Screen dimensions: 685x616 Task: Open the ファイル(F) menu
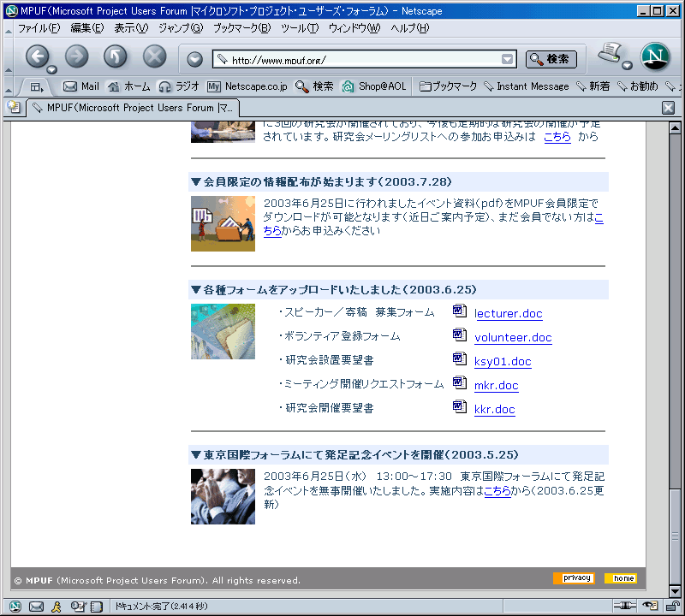[x=39, y=28]
